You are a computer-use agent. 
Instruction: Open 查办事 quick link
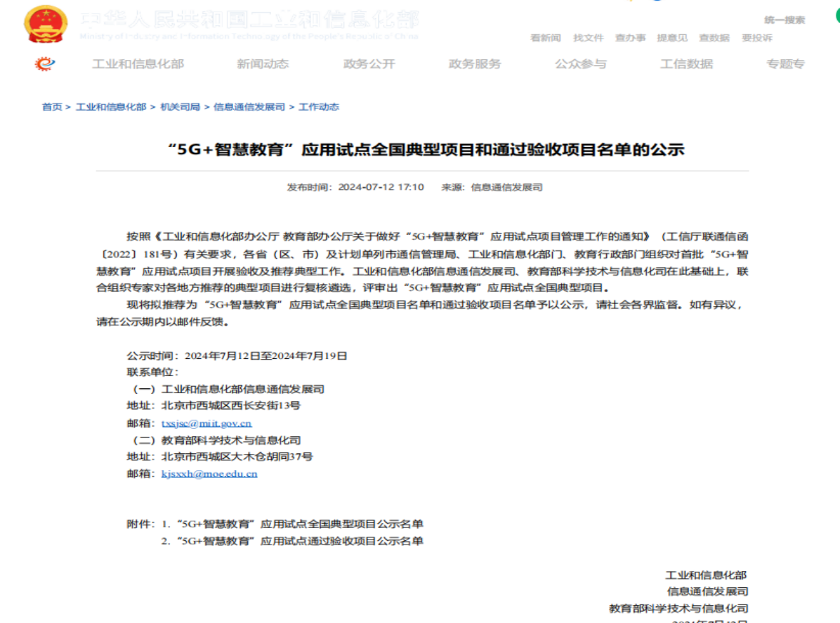click(630, 38)
